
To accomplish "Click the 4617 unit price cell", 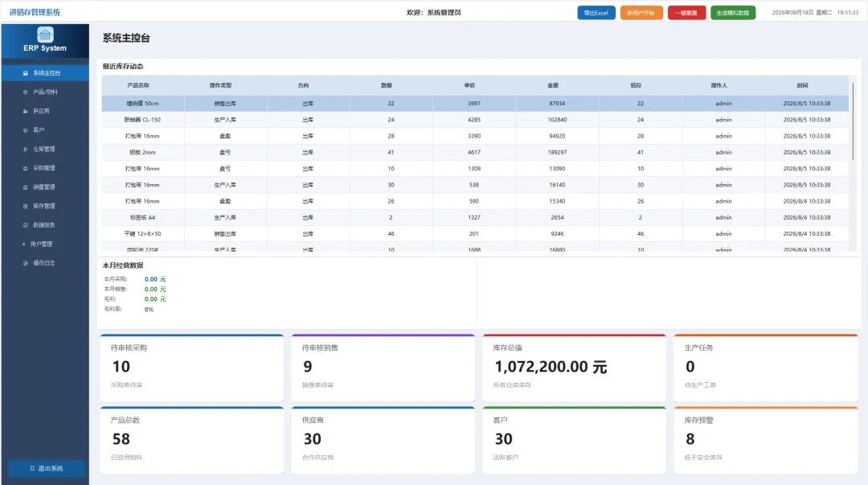I will point(474,153).
